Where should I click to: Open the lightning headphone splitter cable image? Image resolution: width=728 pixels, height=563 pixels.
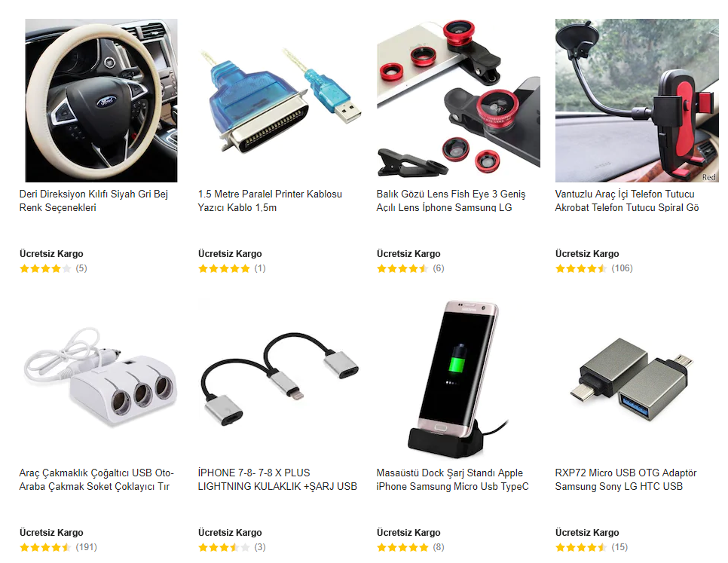pos(280,379)
